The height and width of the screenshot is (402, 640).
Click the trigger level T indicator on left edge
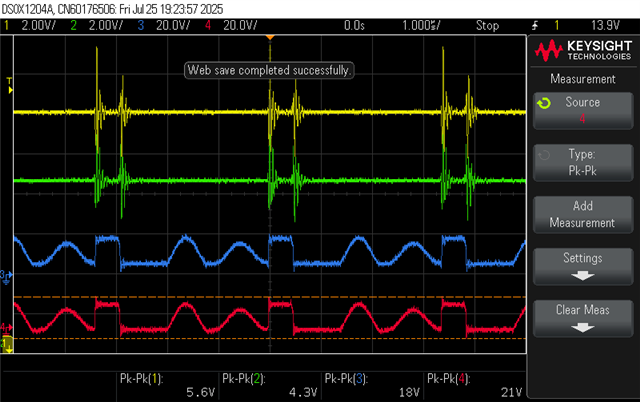pyautogui.click(x=9, y=85)
